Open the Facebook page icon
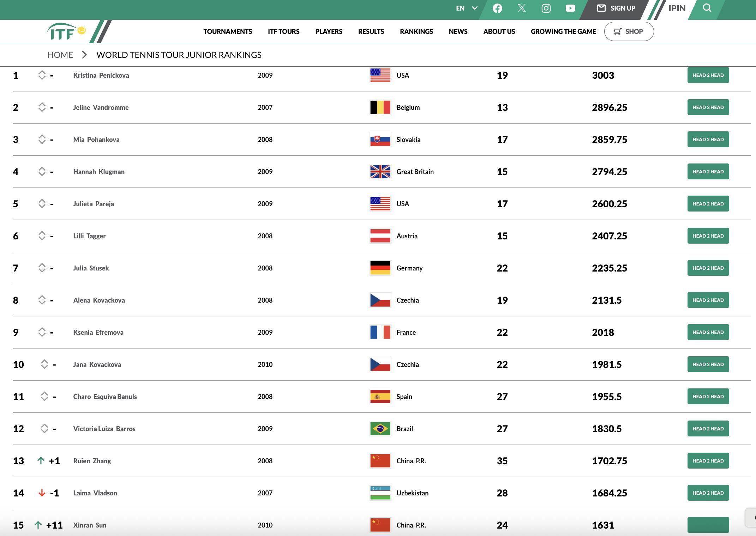756x536 pixels. click(497, 8)
